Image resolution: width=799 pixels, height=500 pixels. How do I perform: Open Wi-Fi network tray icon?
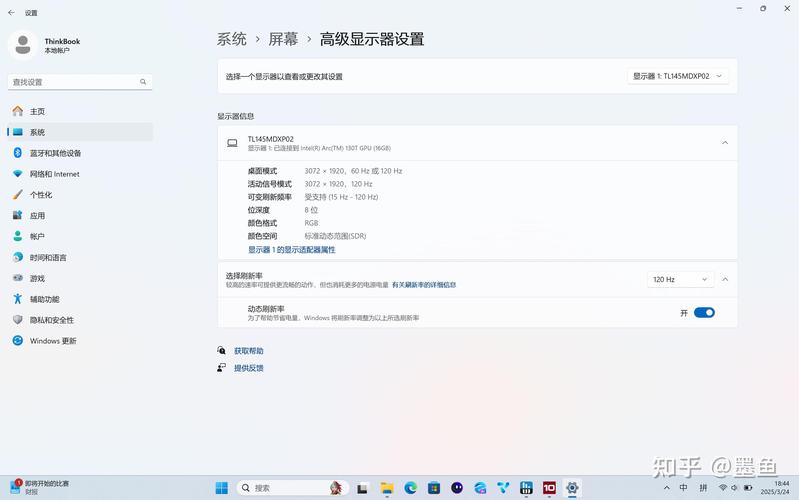pyautogui.click(x=723, y=488)
